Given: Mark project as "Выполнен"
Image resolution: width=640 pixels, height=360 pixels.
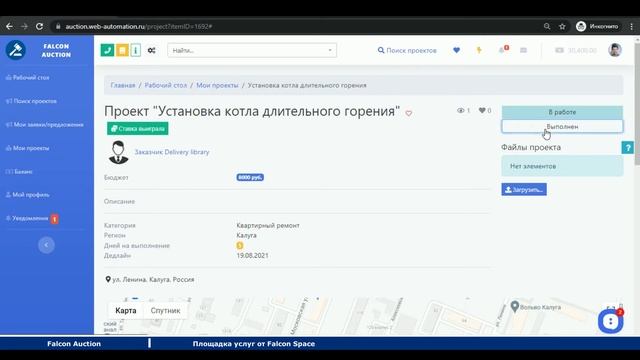Looking at the screenshot, I should (x=562, y=127).
